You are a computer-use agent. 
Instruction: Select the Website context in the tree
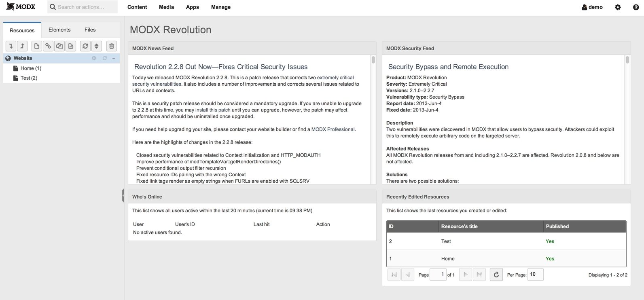pos(61,58)
